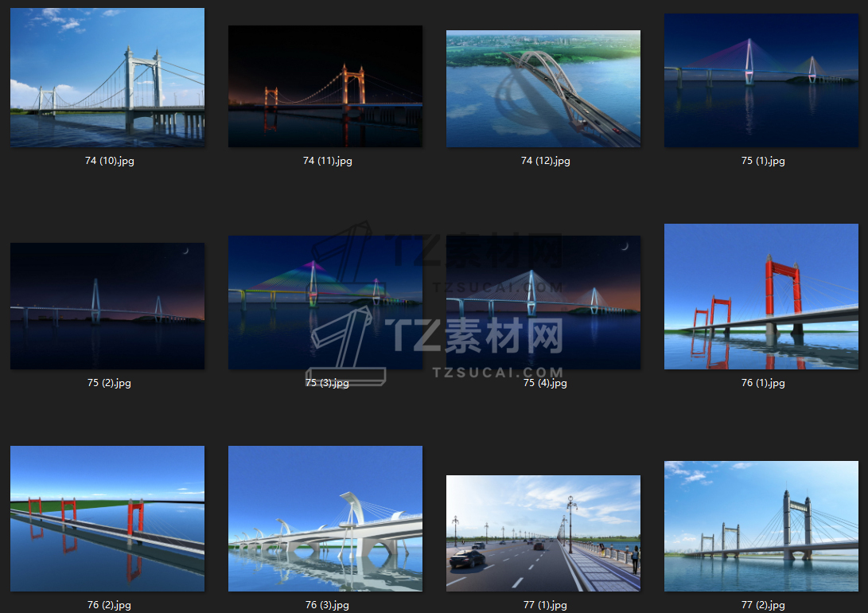Open the 74 (12).jpg arch bridge image
Screen dimensions: 868x613
[543, 88]
